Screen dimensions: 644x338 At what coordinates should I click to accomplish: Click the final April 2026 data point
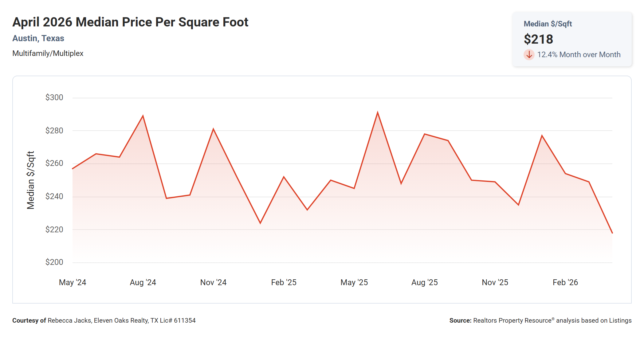pyautogui.click(x=612, y=233)
